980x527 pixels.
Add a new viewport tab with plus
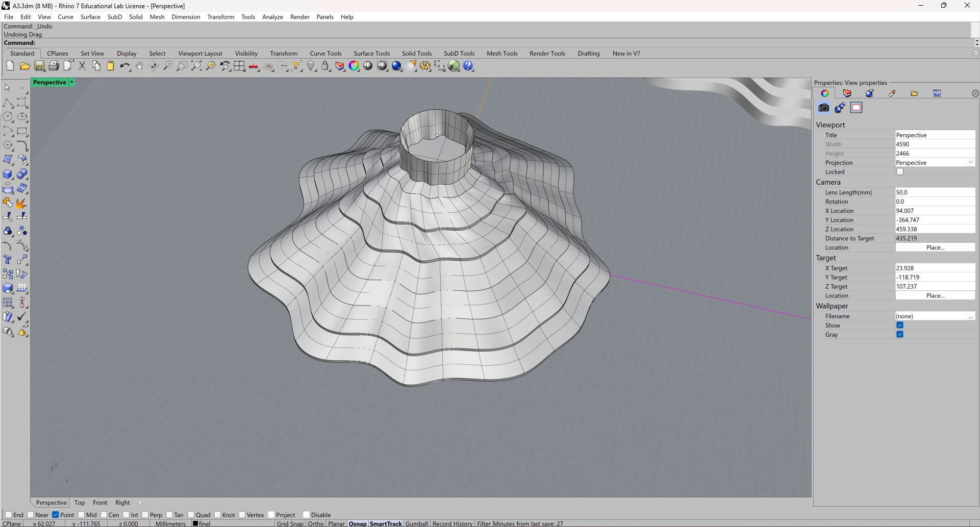click(x=140, y=503)
